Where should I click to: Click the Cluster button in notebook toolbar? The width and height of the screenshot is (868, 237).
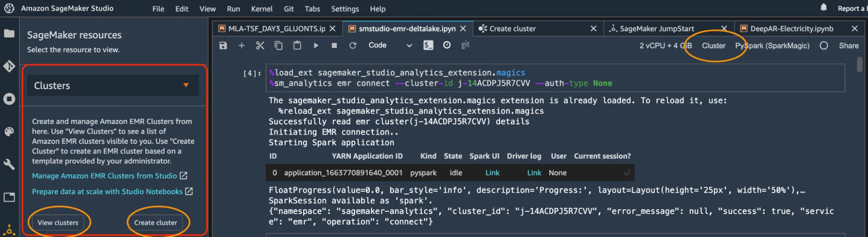coord(713,46)
